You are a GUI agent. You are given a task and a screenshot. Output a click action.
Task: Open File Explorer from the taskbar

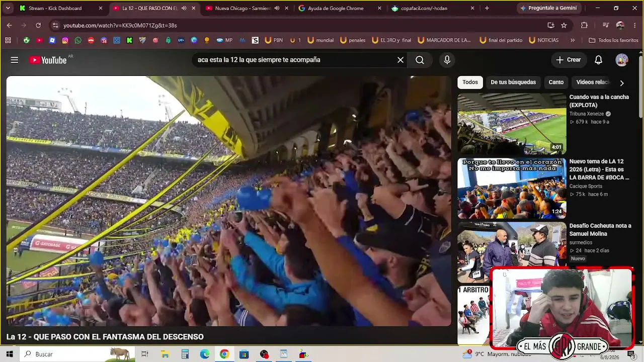[x=165, y=354]
